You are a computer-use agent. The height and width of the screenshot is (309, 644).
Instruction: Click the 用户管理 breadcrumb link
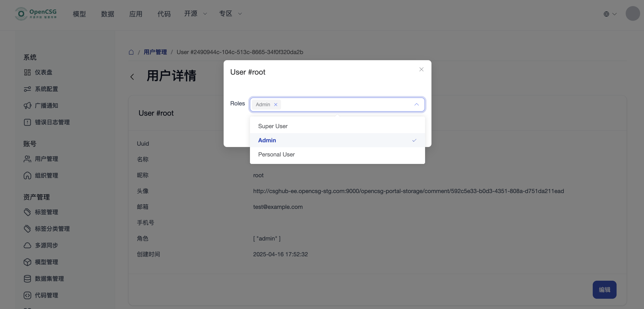coord(155,52)
